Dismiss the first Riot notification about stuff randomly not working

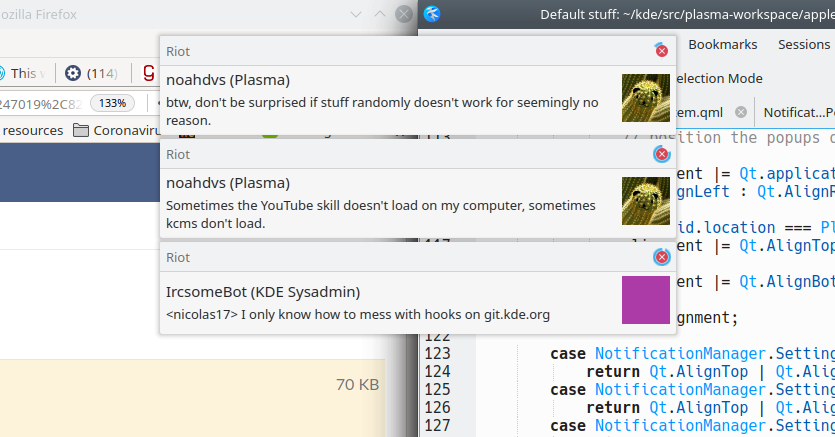tap(661, 51)
